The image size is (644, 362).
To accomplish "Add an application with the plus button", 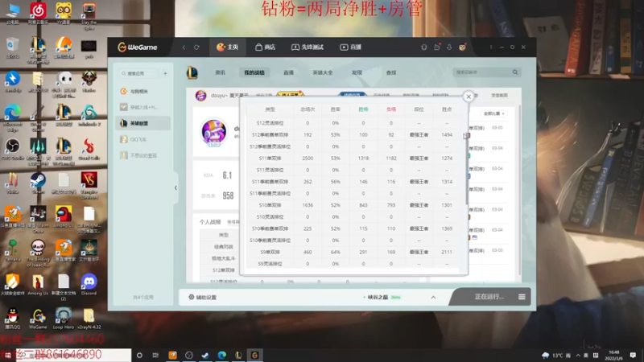I will 165,73.
